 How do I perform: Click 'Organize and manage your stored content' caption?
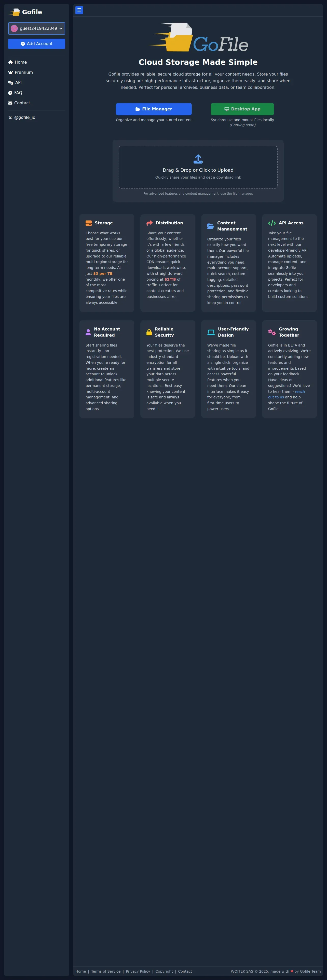coord(154,120)
